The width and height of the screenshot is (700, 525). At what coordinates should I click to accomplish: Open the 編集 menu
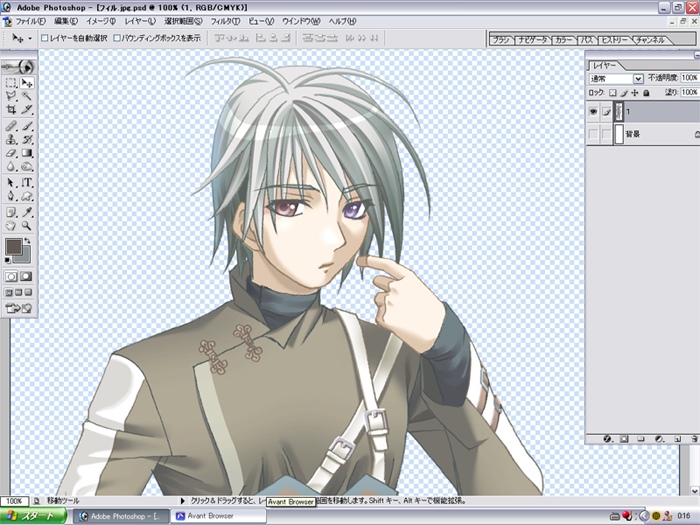(66, 21)
